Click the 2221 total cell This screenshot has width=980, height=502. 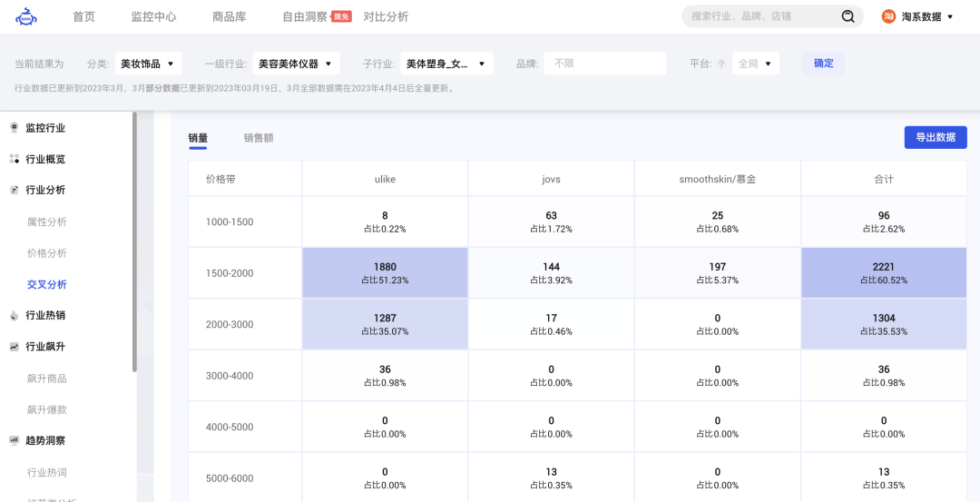pos(884,272)
